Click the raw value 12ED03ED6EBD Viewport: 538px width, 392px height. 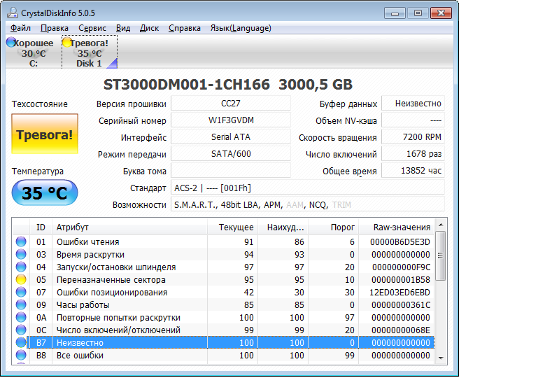coord(399,293)
